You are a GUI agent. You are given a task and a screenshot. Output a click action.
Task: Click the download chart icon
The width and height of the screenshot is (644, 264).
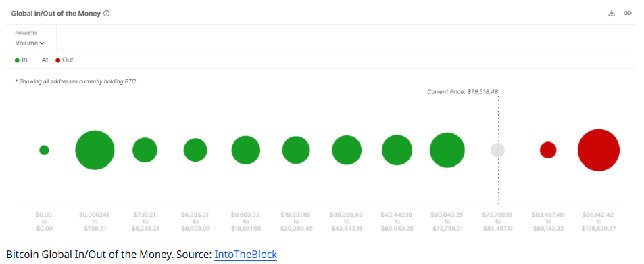(612, 13)
